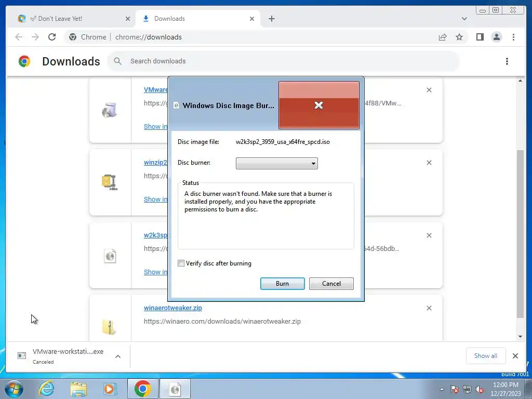Remove the winzip download from list
The width and height of the screenshot is (532, 399).
429,163
